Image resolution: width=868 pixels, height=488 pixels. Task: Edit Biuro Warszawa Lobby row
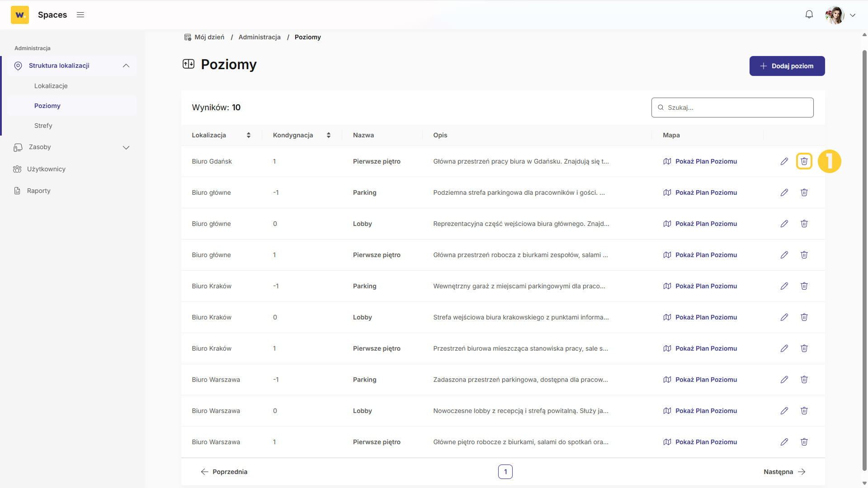coord(784,411)
